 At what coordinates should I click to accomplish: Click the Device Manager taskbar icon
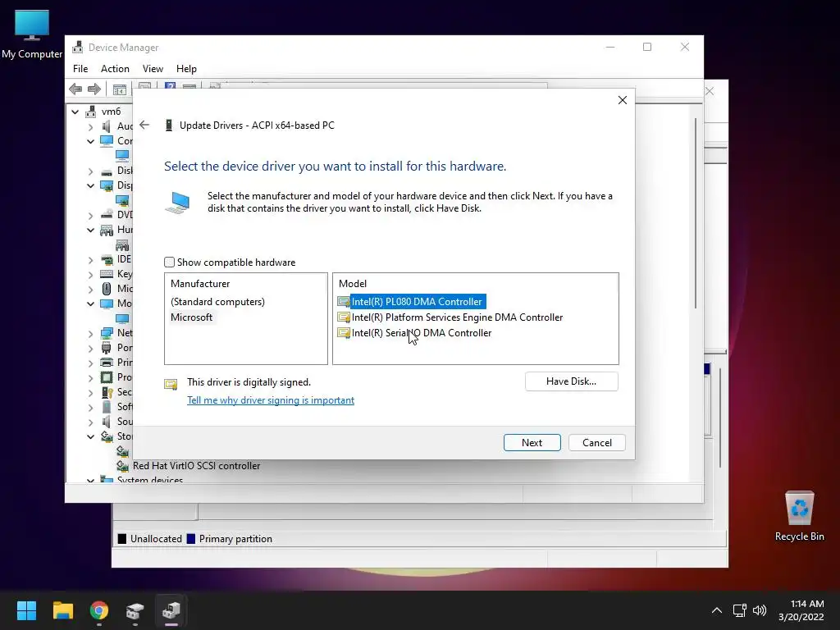point(171,610)
